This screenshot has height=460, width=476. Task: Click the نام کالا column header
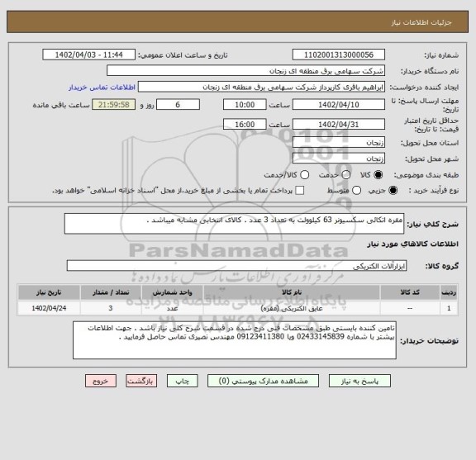pos(292,292)
